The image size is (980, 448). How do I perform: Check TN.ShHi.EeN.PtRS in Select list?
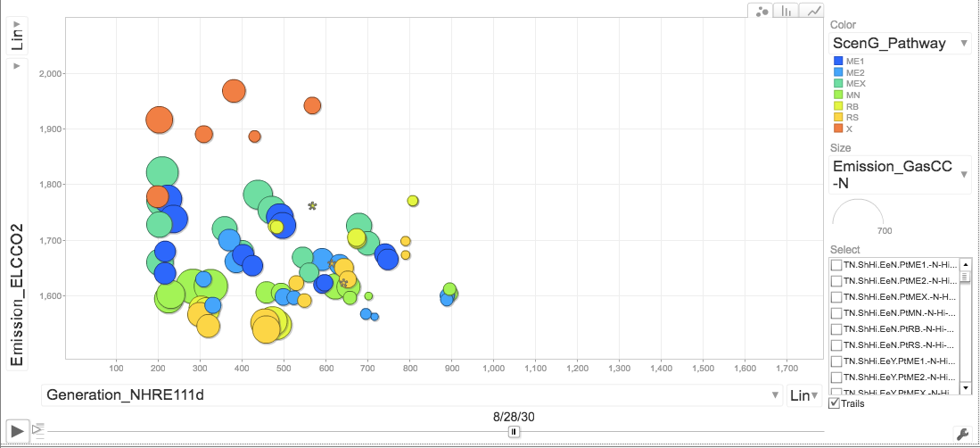836,345
